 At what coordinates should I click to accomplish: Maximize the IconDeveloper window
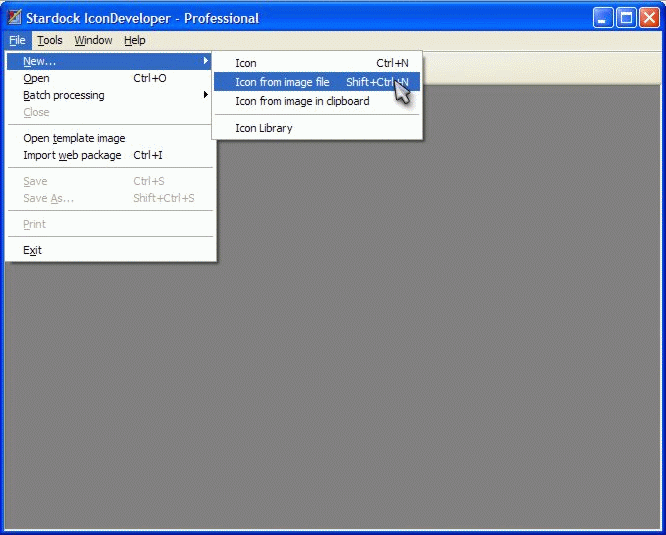click(626, 18)
